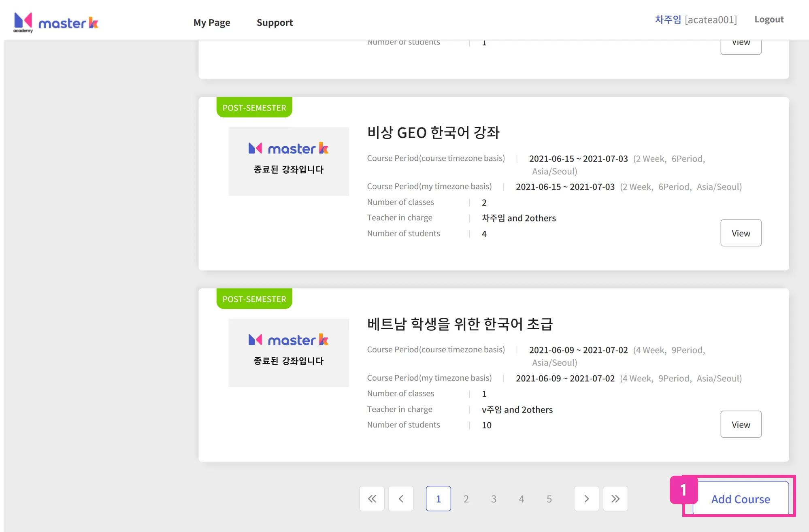Image resolution: width=809 pixels, height=532 pixels.
Task: Go to pagination page 5
Action: pos(549,498)
